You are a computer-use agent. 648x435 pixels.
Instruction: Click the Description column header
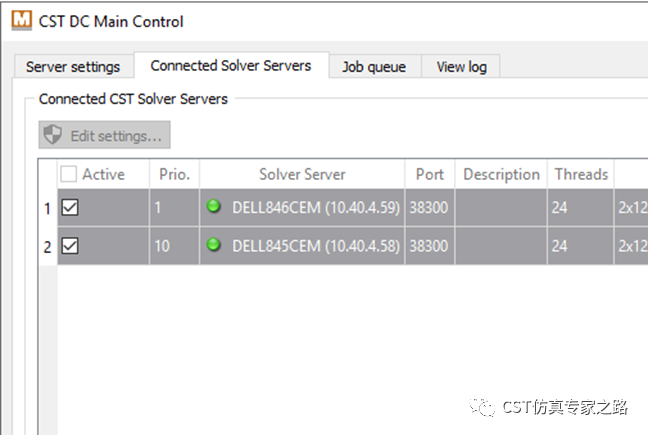pyautogui.click(x=501, y=174)
